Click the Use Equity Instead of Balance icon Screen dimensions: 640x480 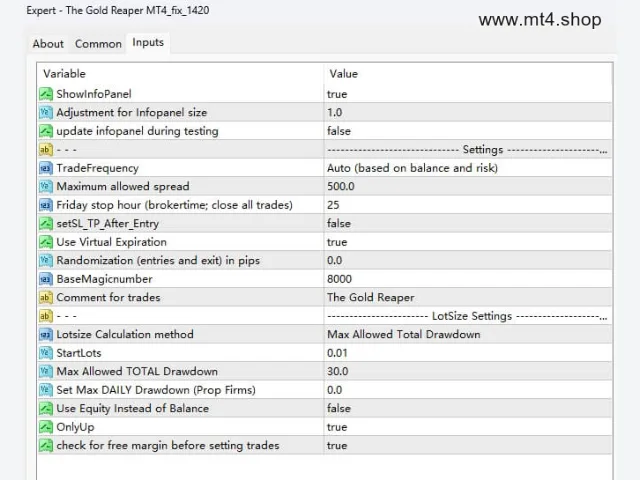46,409
